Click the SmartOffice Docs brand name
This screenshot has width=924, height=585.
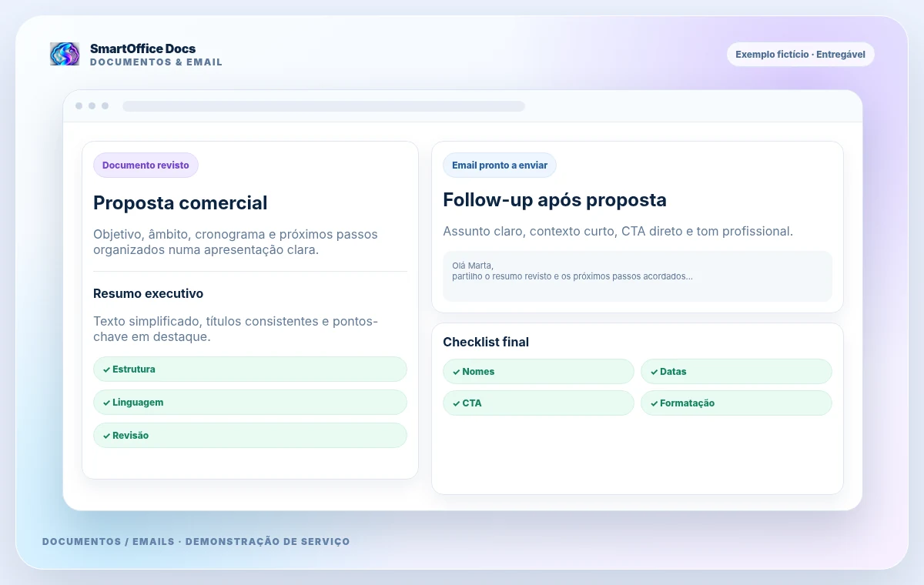click(142, 48)
